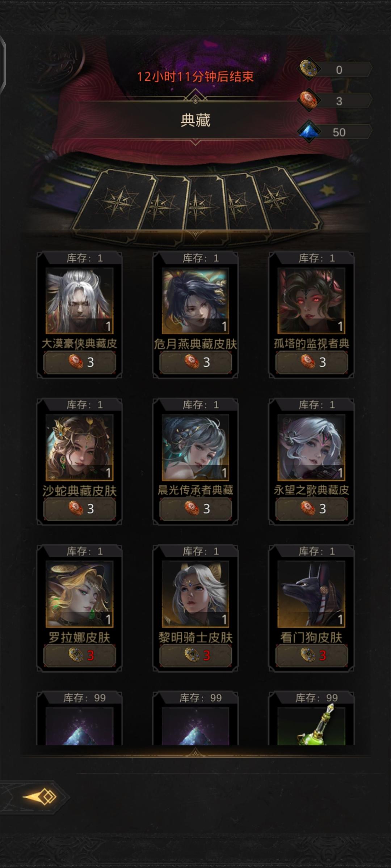
Task: Tap the 看门狗皮肤 jackal portrait
Action: [311, 594]
